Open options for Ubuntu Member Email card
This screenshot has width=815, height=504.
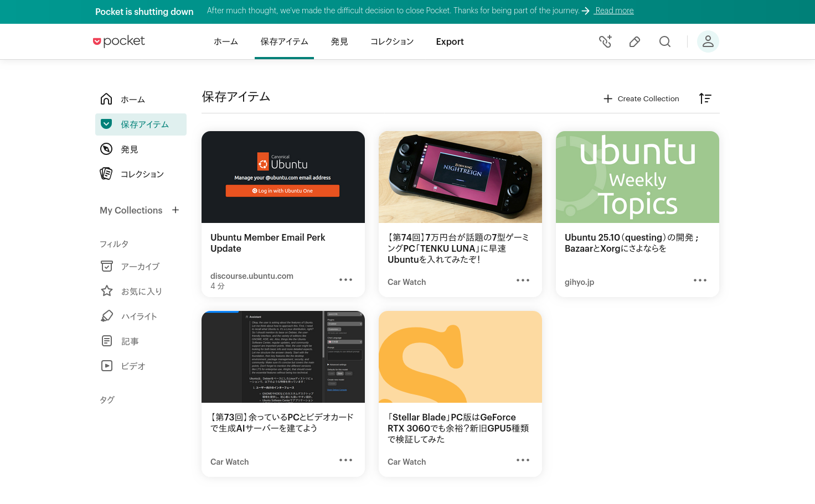point(345,280)
